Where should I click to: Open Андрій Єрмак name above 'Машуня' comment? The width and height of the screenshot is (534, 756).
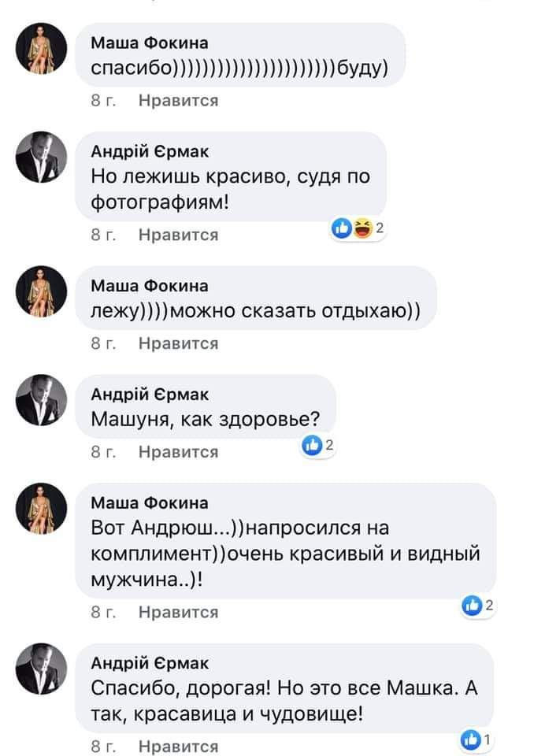[150, 394]
